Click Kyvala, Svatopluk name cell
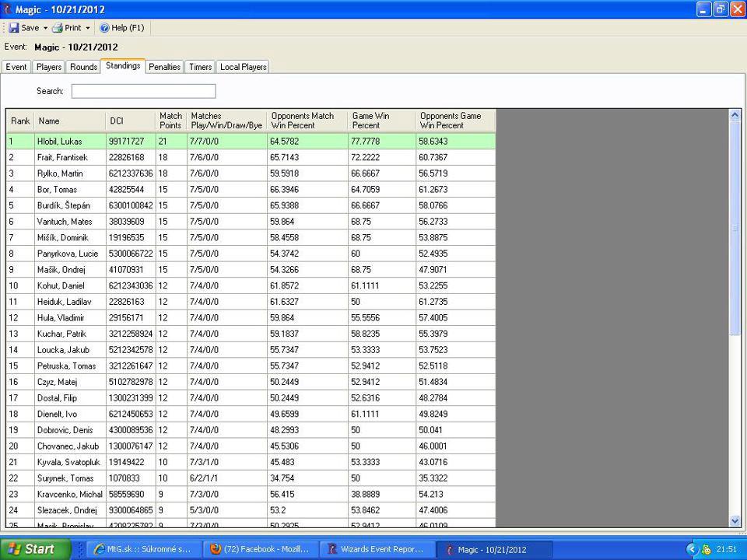The height and width of the screenshot is (560, 747). coord(70,462)
